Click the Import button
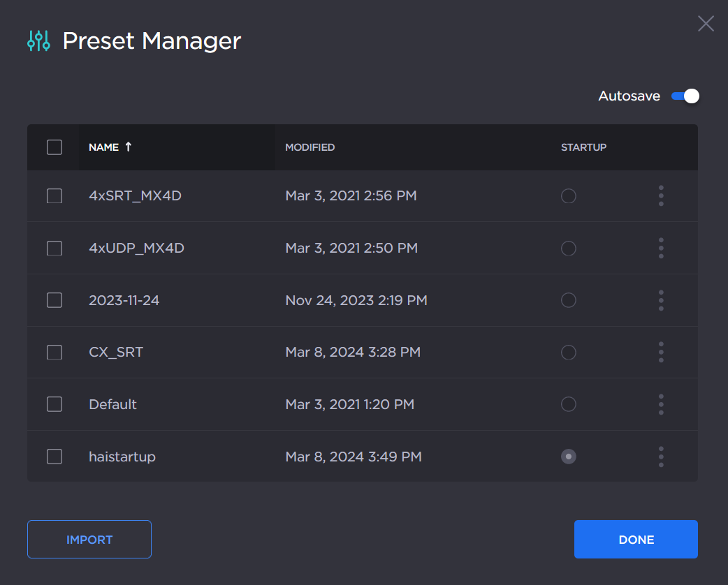This screenshot has height=585, width=728. coord(89,540)
